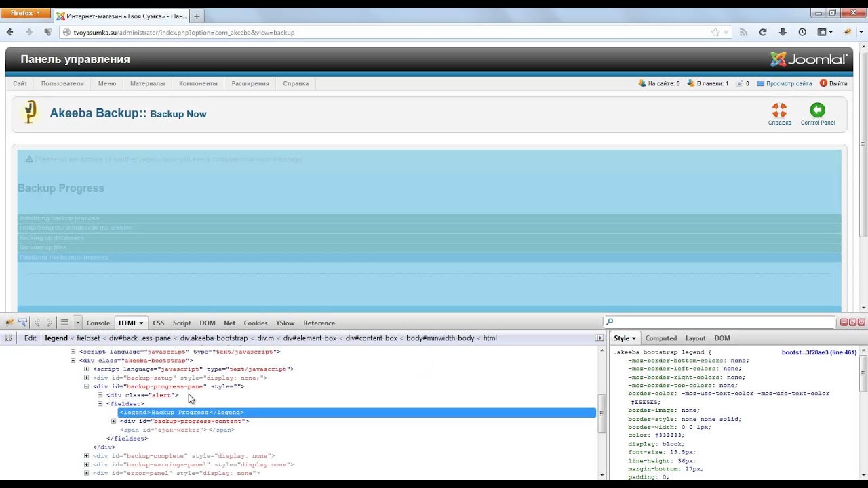This screenshot has height=488, width=868.
Task: Open the Net panel tab
Action: (230, 323)
